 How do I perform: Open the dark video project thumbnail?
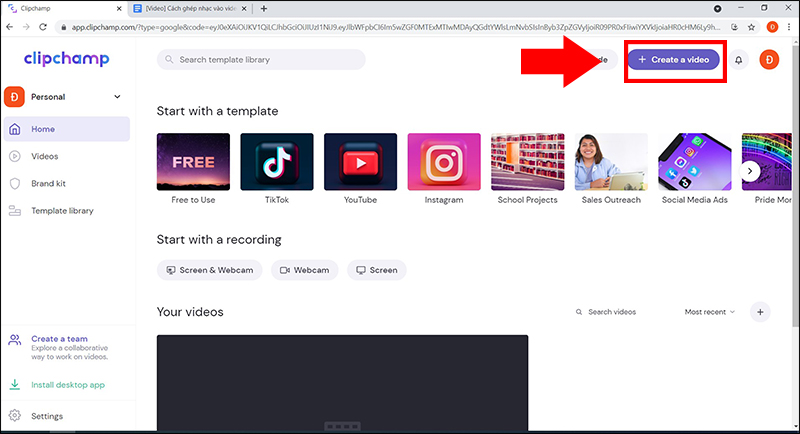342,383
